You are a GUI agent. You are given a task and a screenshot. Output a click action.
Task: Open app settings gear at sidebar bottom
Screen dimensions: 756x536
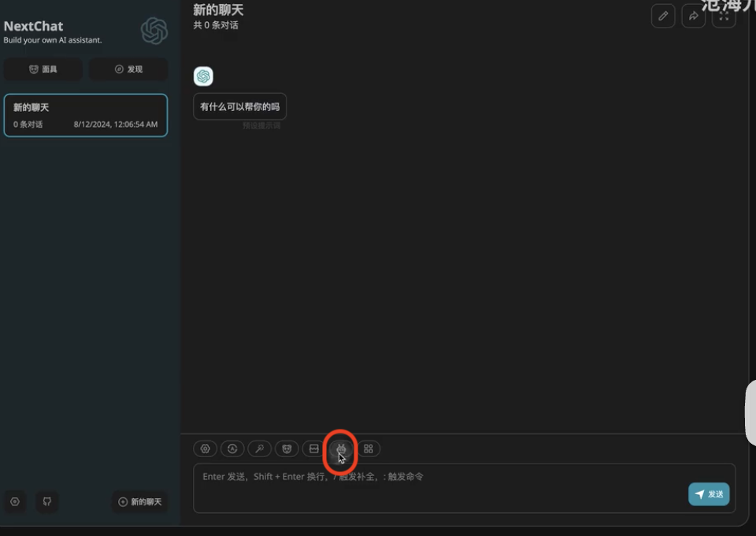coord(14,502)
